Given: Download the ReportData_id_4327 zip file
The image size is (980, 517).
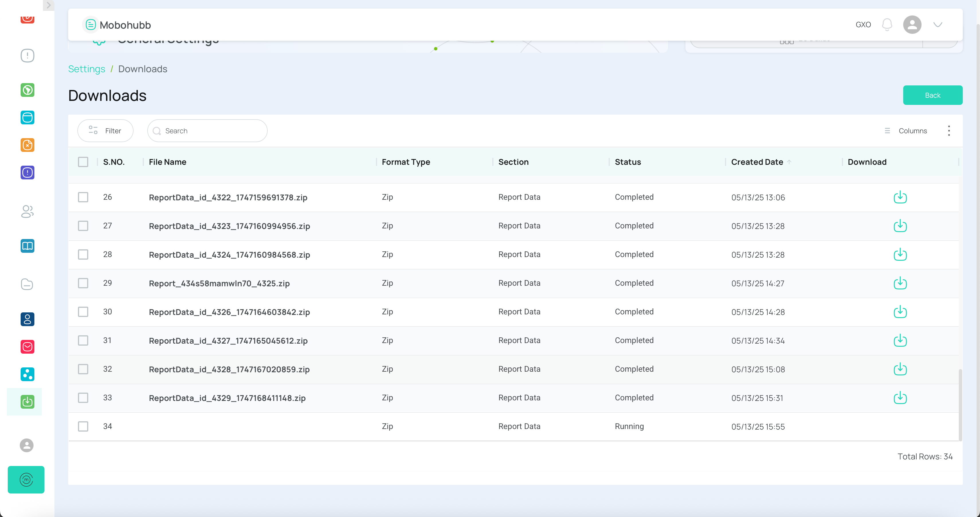Looking at the screenshot, I should (900, 340).
